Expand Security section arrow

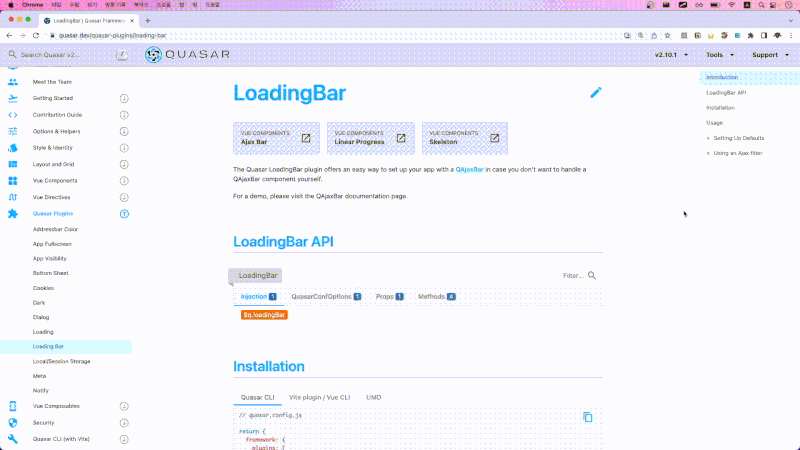click(x=124, y=422)
